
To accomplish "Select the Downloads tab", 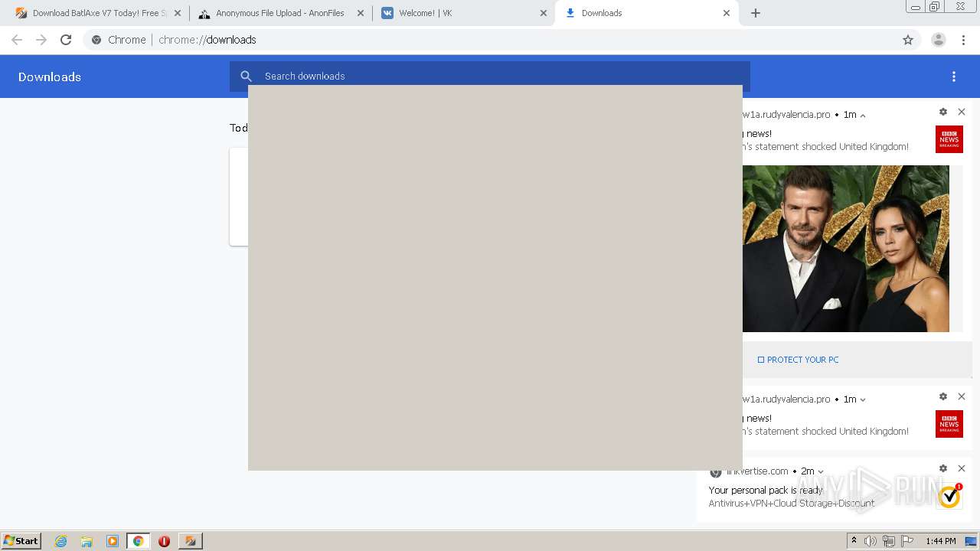I will (647, 13).
